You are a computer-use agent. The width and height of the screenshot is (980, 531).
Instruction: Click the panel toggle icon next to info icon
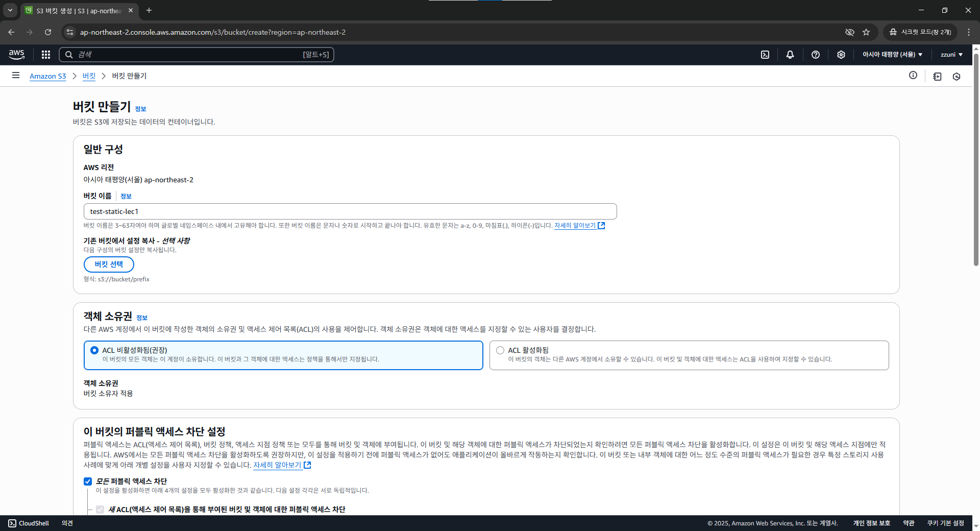point(937,76)
